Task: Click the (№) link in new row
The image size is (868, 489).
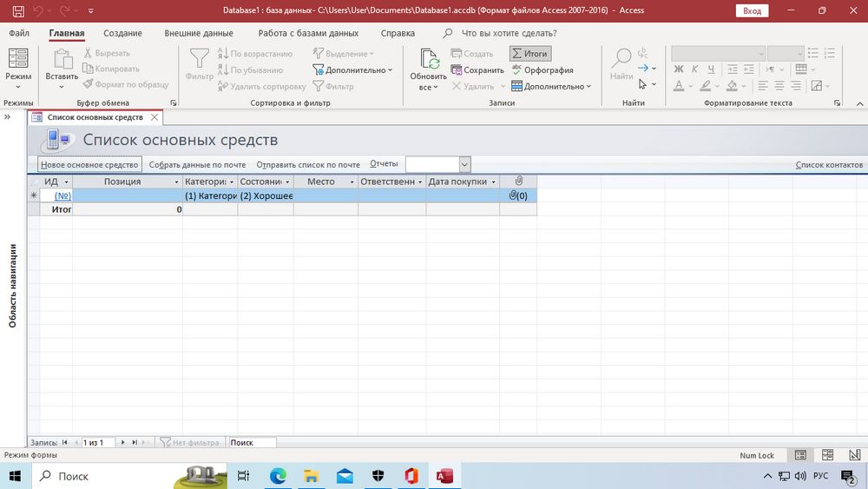Action: pos(62,195)
